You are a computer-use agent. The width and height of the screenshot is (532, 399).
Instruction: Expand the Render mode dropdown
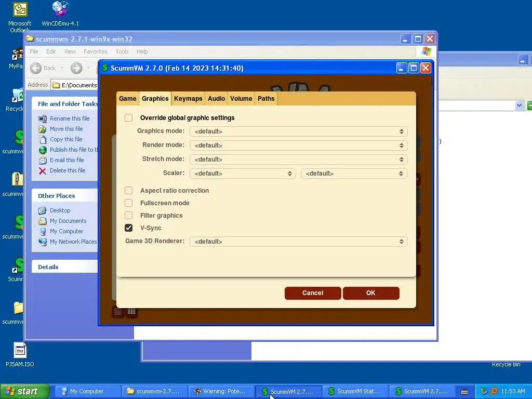pos(299,145)
